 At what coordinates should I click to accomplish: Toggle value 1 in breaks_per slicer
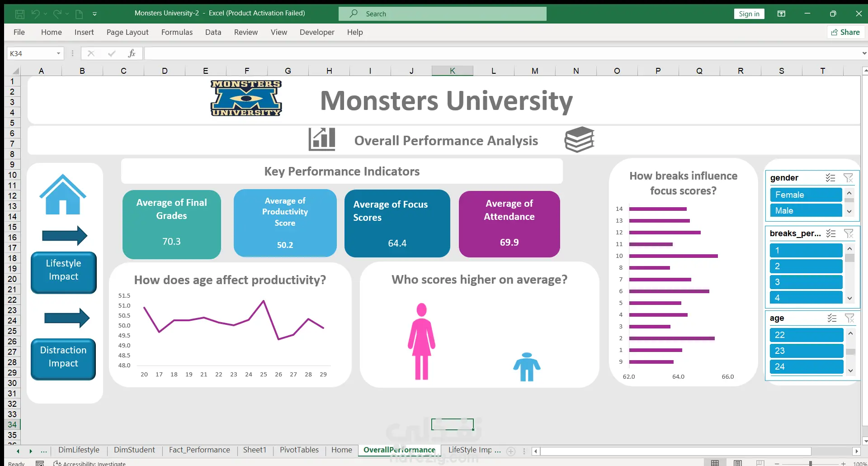pyautogui.click(x=806, y=251)
